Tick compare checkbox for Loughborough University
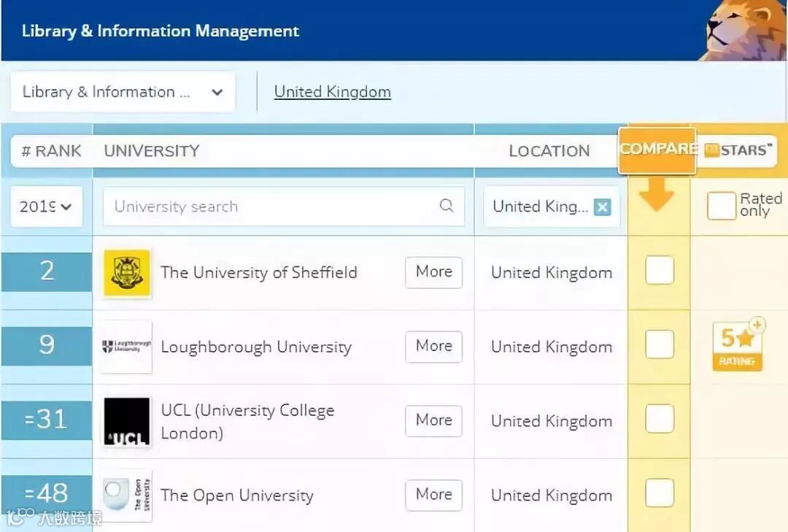This screenshot has height=532, width=788. pos(660,344)
